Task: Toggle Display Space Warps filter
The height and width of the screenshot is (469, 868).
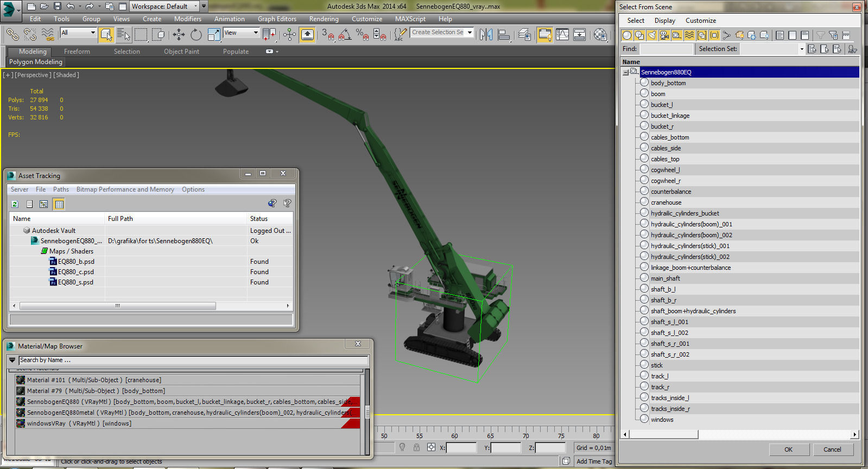Action: tap(689, 35)
